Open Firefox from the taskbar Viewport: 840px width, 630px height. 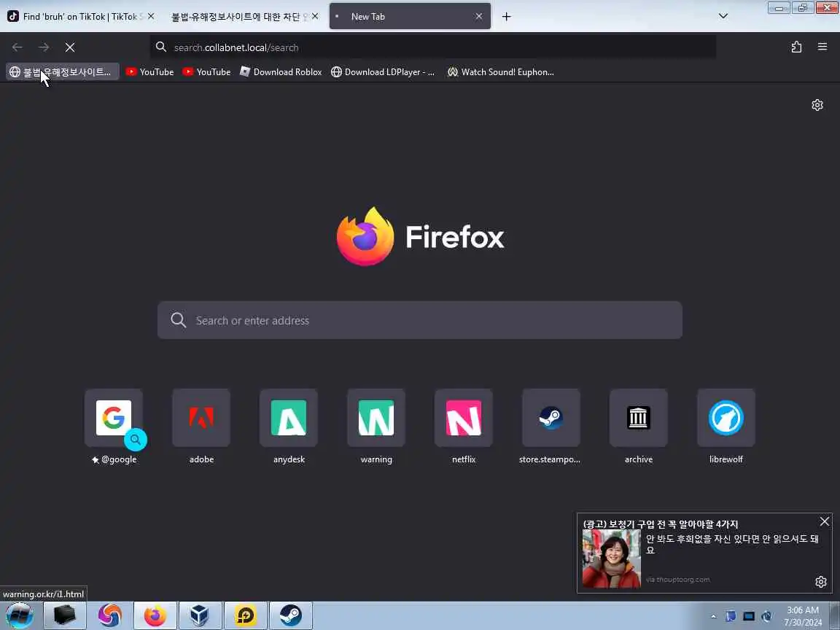(155, 615)
